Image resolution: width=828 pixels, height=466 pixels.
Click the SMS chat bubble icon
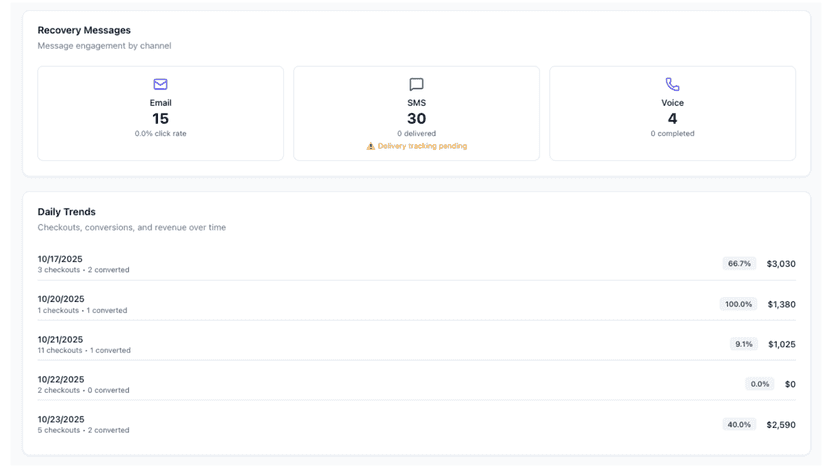pyautogui.click(x=416, y=84)
